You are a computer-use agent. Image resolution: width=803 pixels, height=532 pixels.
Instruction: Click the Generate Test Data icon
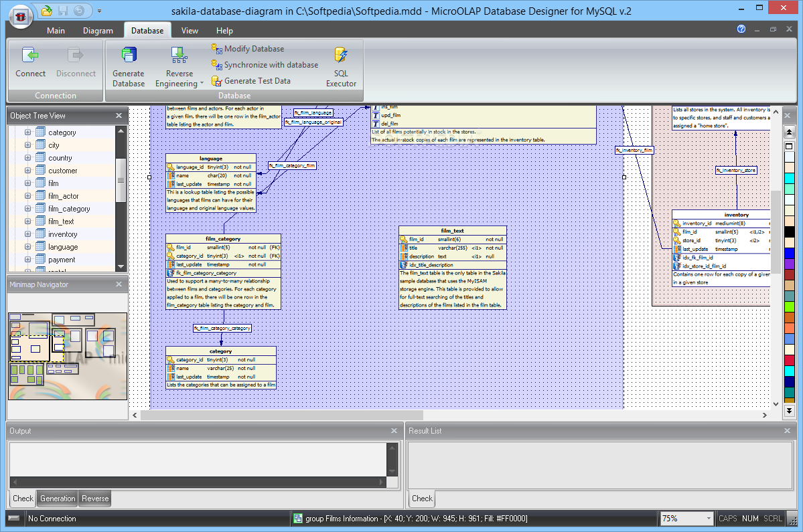pos(216,81)
